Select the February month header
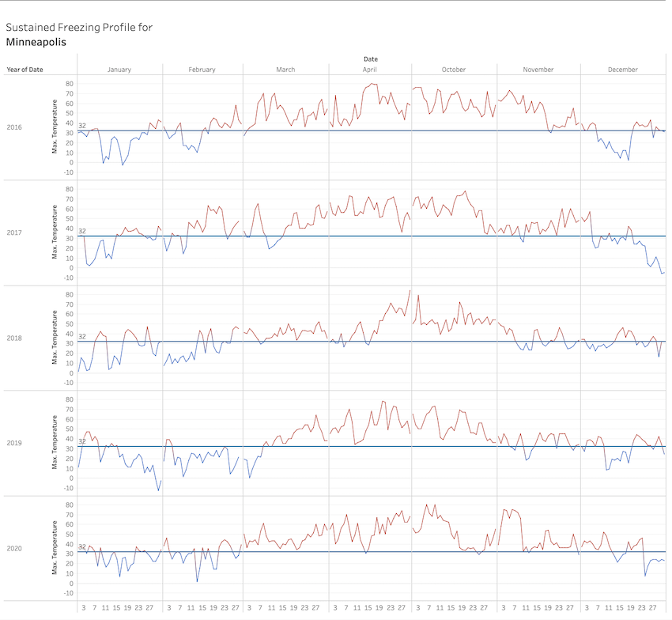This screenshot has height=620, width=672. click(x=202, y=70)
